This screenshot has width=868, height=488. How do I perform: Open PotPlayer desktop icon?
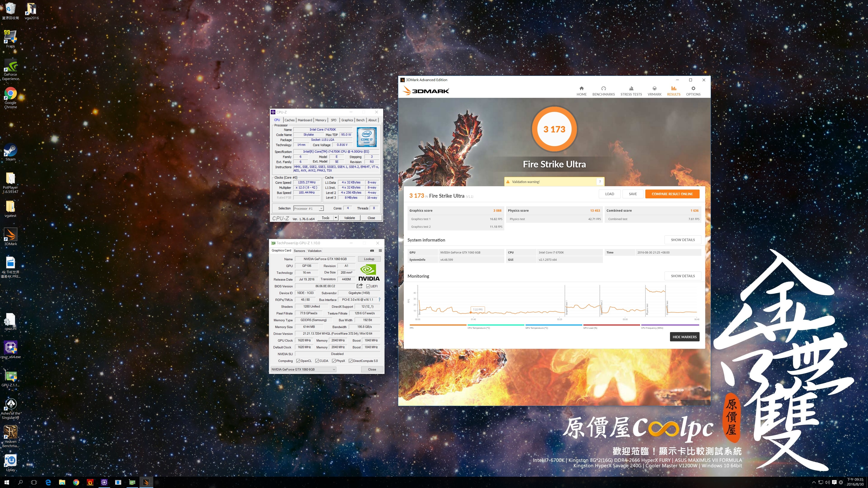[x=10, y=183]
